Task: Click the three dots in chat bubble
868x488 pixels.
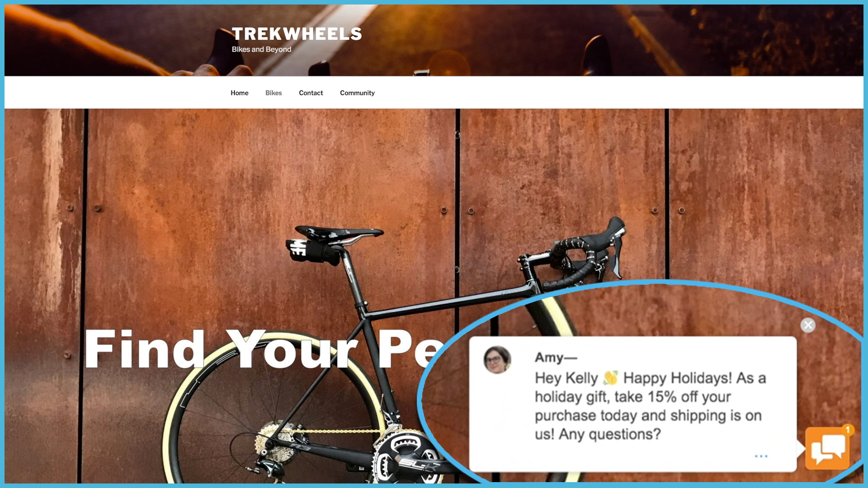Action: [761, 456]
